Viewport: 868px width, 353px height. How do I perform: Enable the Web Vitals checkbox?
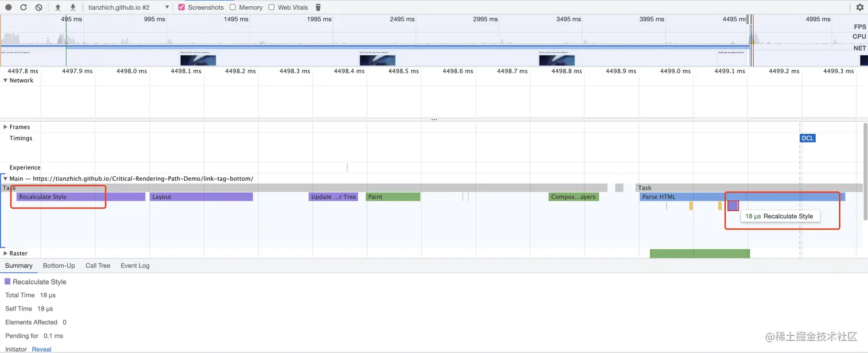(272, 7)
